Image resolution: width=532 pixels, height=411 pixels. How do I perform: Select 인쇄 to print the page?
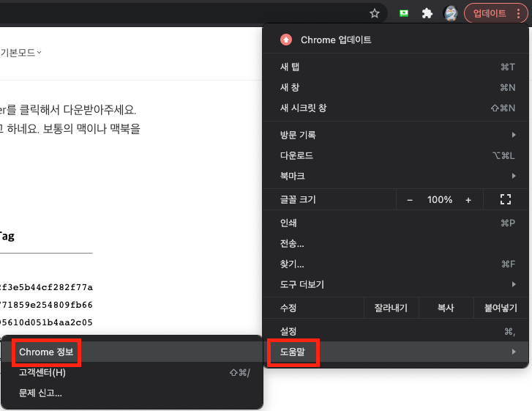(395, 223)
